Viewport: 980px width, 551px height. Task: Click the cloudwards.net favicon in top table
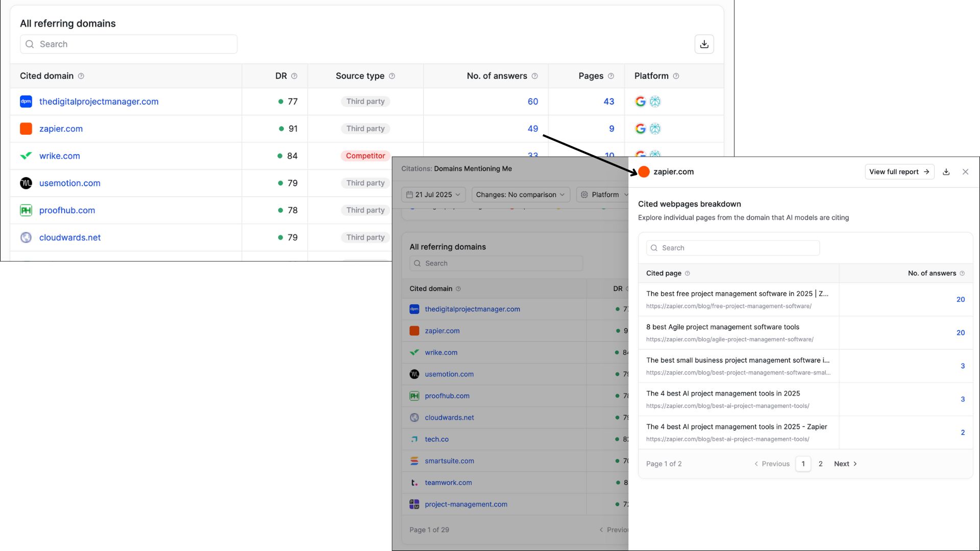(26, 237)
